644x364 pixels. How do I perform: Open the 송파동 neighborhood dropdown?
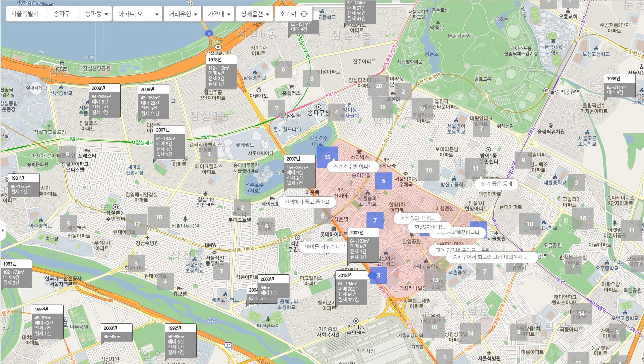96,14
